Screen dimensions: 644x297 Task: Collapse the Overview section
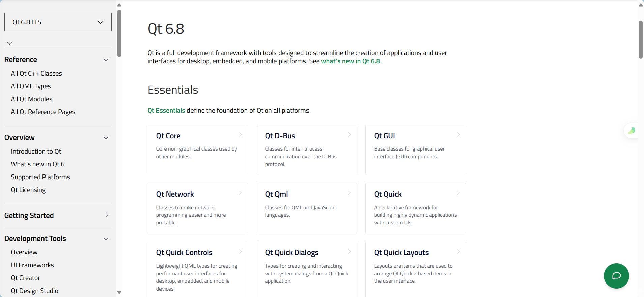click(x=106, y=138)
